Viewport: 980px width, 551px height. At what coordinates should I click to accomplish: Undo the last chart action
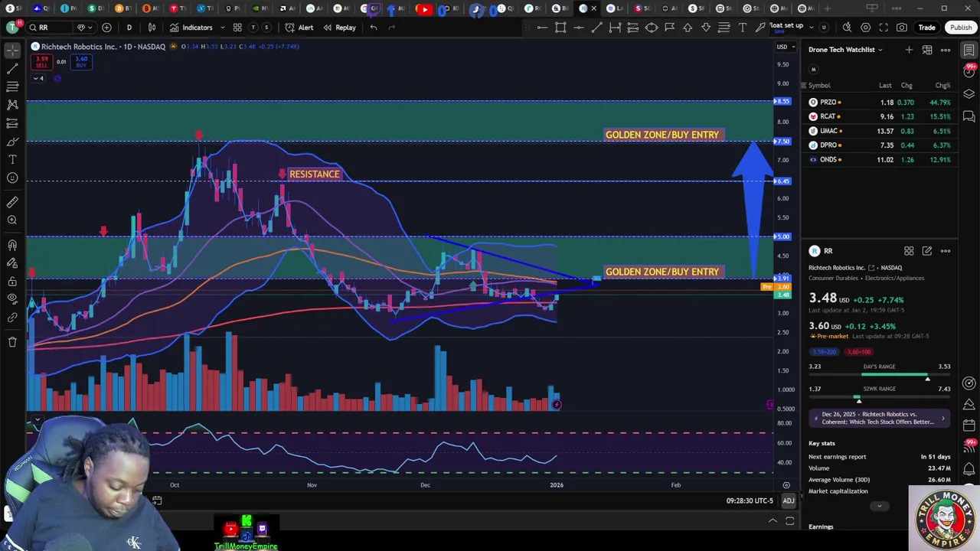click(x=373, y=28)
